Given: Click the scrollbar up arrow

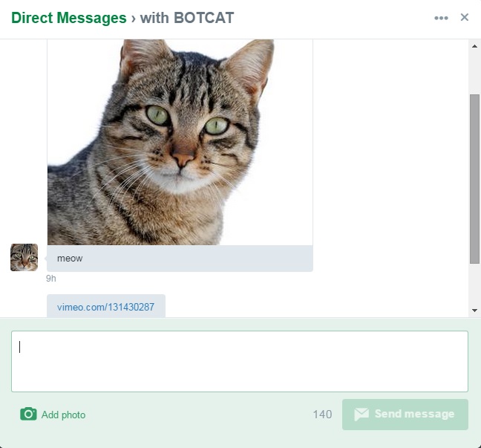Looking at the screenshot, I should [474, 46].
